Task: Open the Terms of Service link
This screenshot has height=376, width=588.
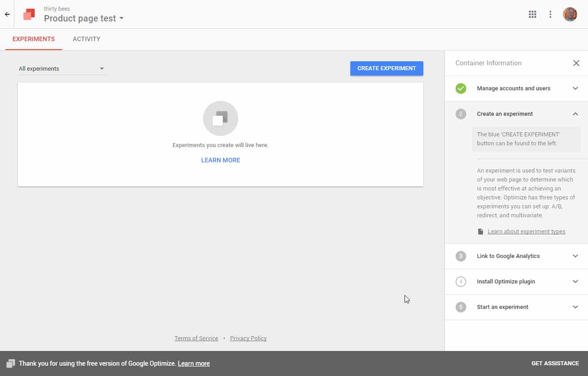Action: tap(196, 338)
